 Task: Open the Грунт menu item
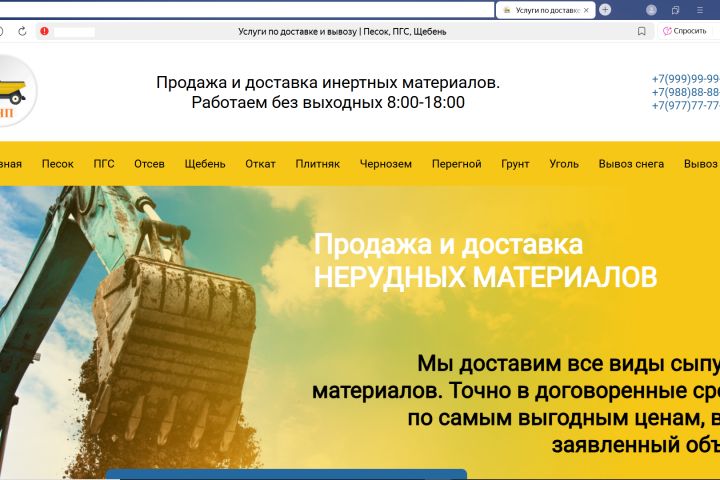click(515, 164)
